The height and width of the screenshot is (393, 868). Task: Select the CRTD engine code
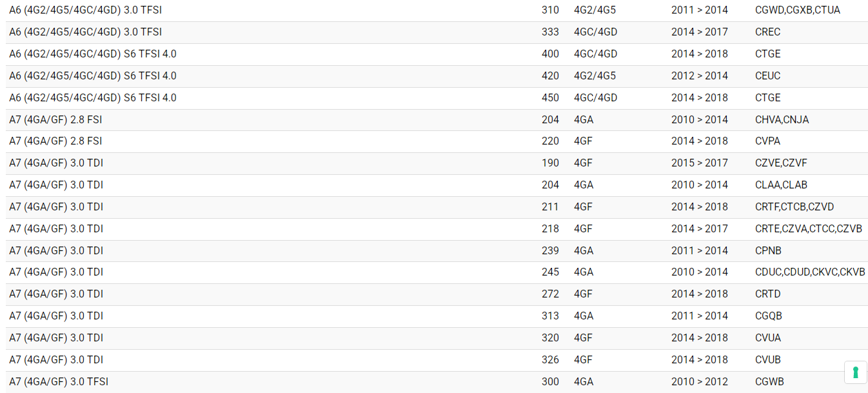(x=767, y=294)
